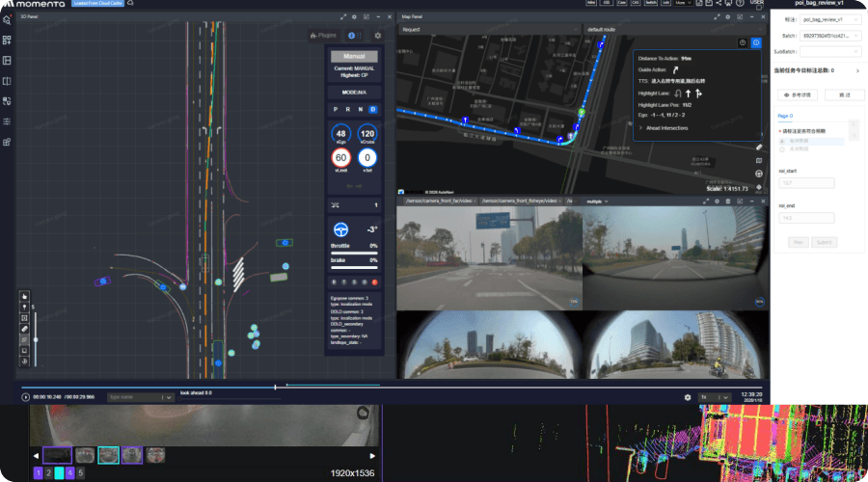
Task: Click the bottom blocks icon in left sidebar
Action: point(7,142)
